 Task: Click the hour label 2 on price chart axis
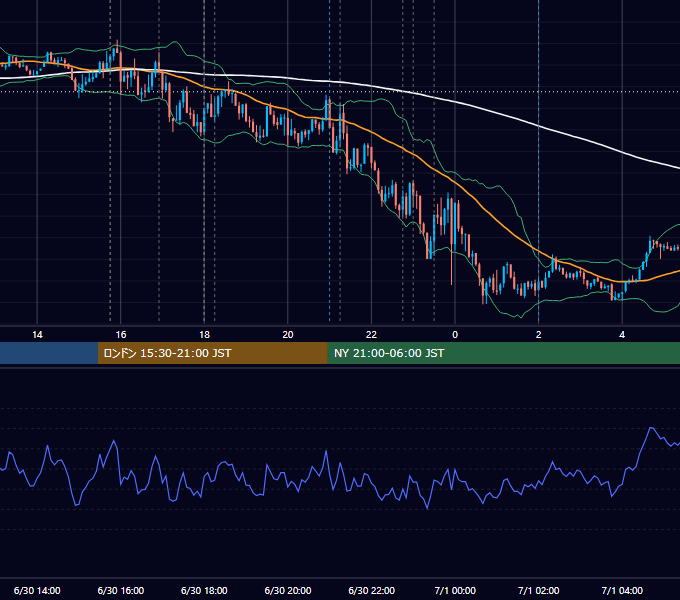539,335
